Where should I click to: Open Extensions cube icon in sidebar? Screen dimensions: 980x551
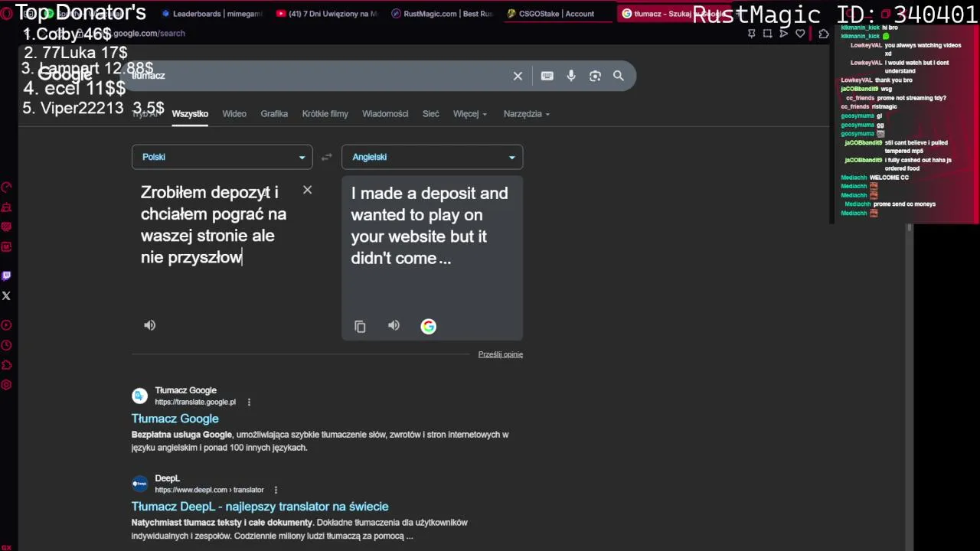[x=6, y=365]
